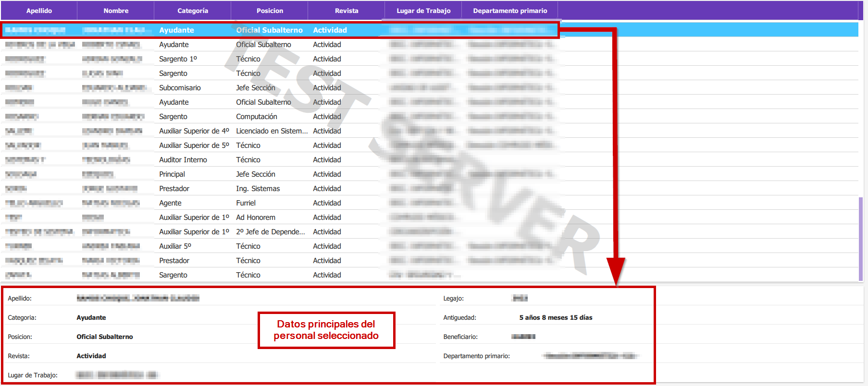Sort table by Apellido column header
868x386 pixels.
tap(39, 11)
